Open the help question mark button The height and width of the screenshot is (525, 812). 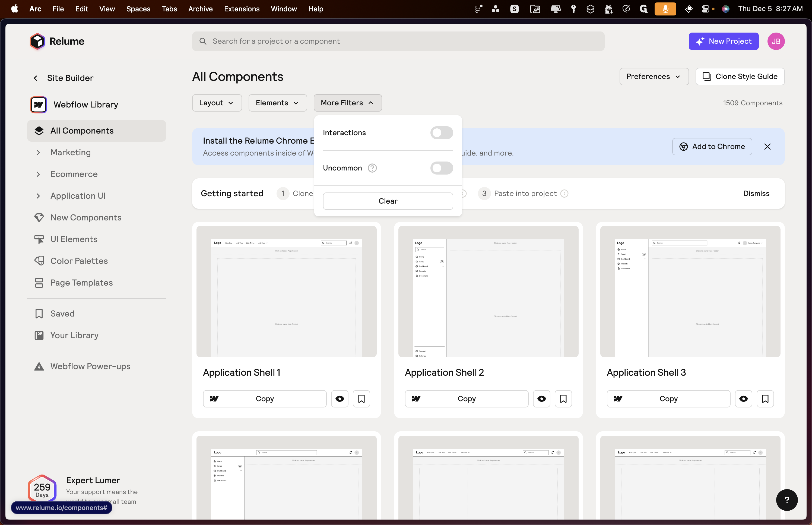[786, 500]
